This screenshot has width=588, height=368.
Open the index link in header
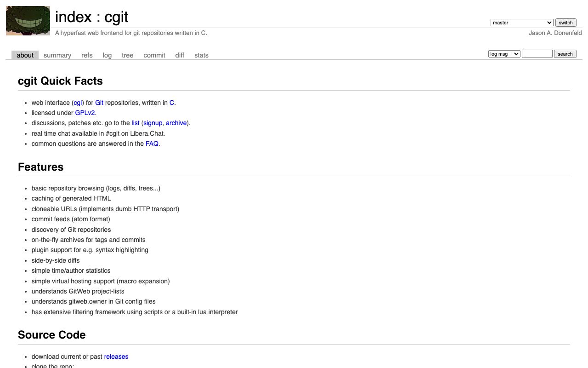pos(73,17)
